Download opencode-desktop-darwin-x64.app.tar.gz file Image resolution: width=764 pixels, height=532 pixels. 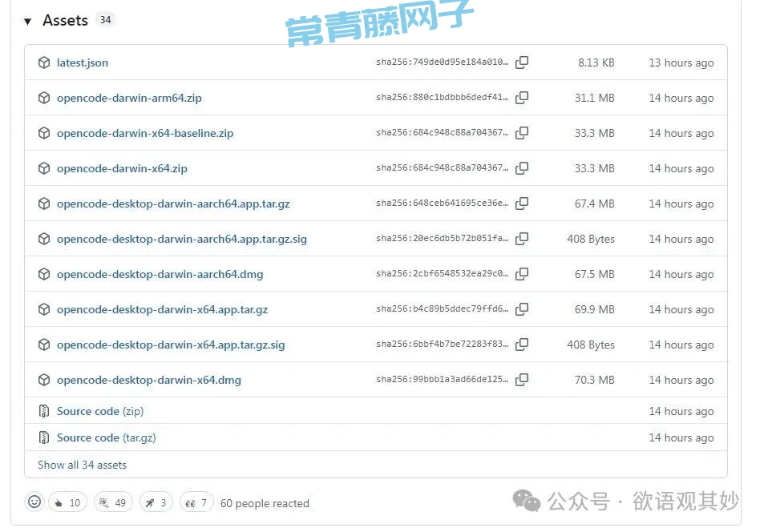pyautogui.click(x=162, y=309)
